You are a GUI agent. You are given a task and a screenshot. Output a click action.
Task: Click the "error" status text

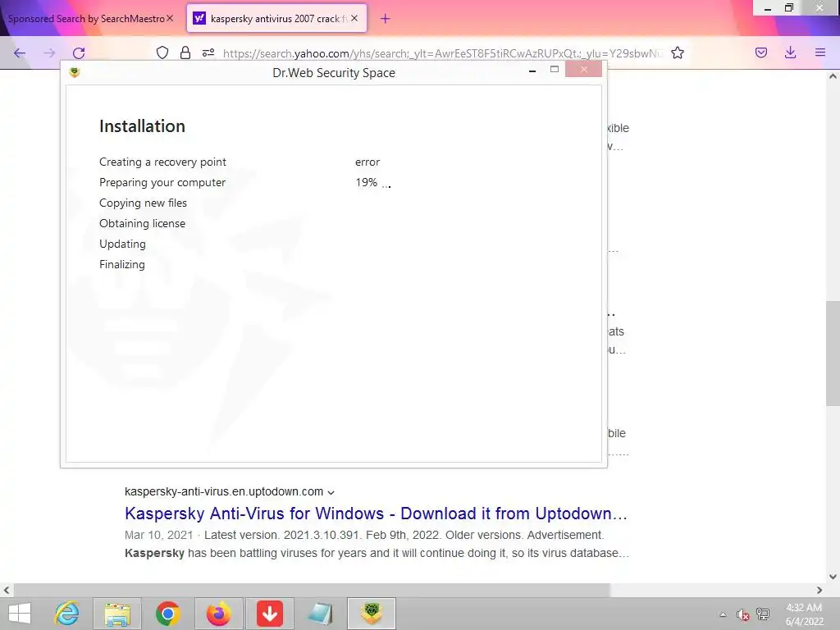pos(367,162)
